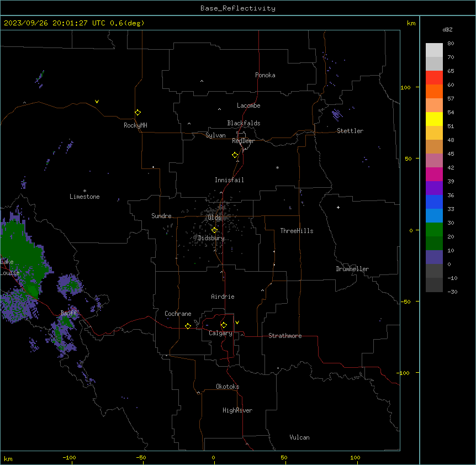Click the Olds town label
This screenshot has height=465, width=476.
[x=214, y=218]
